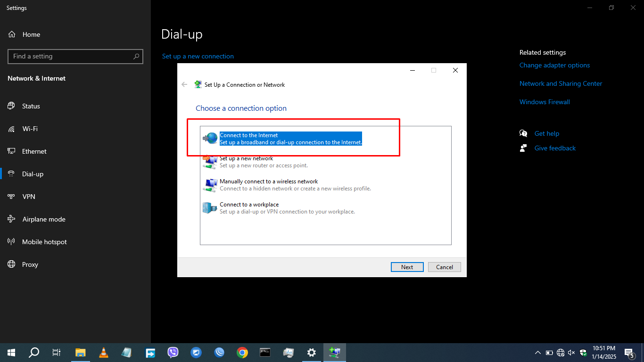Open Change adapter options link
Screen dimensions: 644x362
tap(554, 65)
